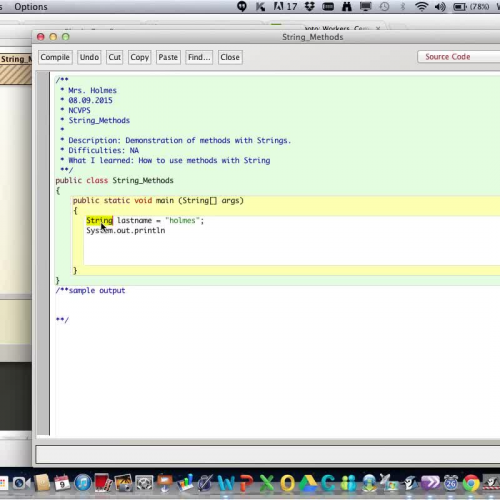Open the teal C application icon in Dock
The height and width of the screenshot is (500, 500).
point(328,483)
